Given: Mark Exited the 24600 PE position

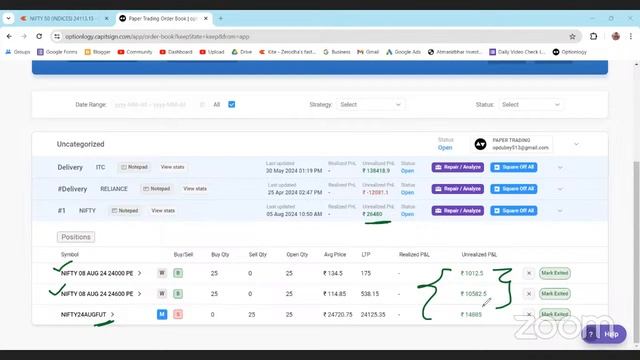Looking at the screenshot, I should click(x=555, y=293).
